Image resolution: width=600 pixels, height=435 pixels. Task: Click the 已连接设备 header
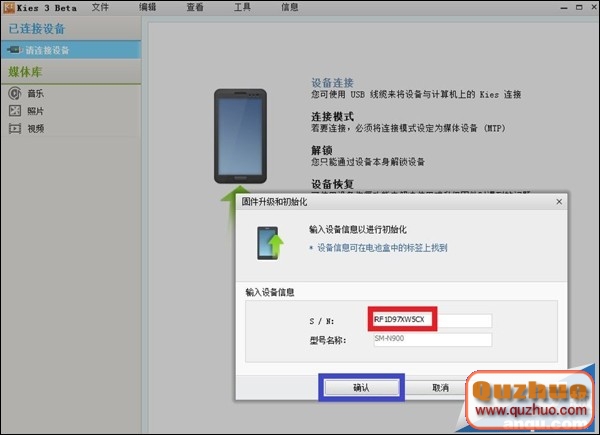point(37,29)
